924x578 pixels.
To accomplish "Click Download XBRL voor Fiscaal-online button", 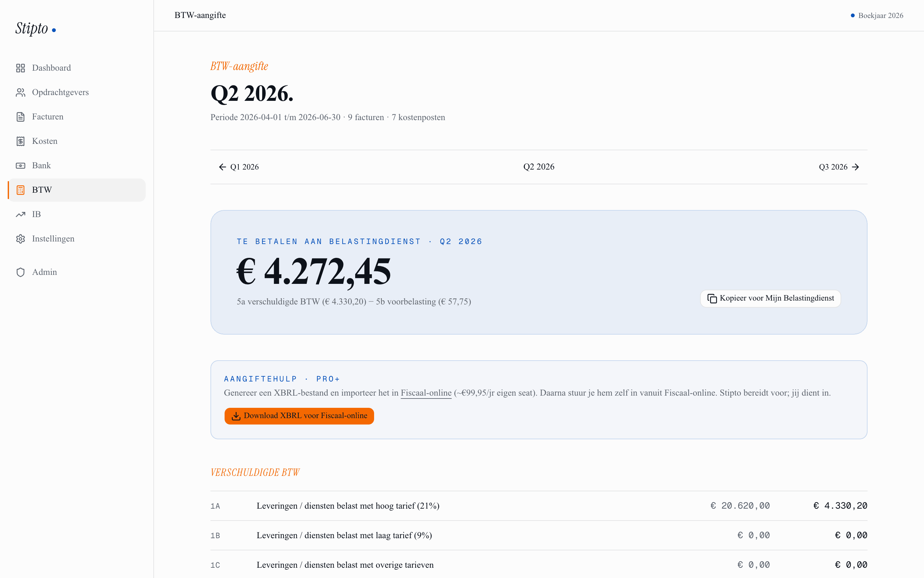I will [299, 416].
